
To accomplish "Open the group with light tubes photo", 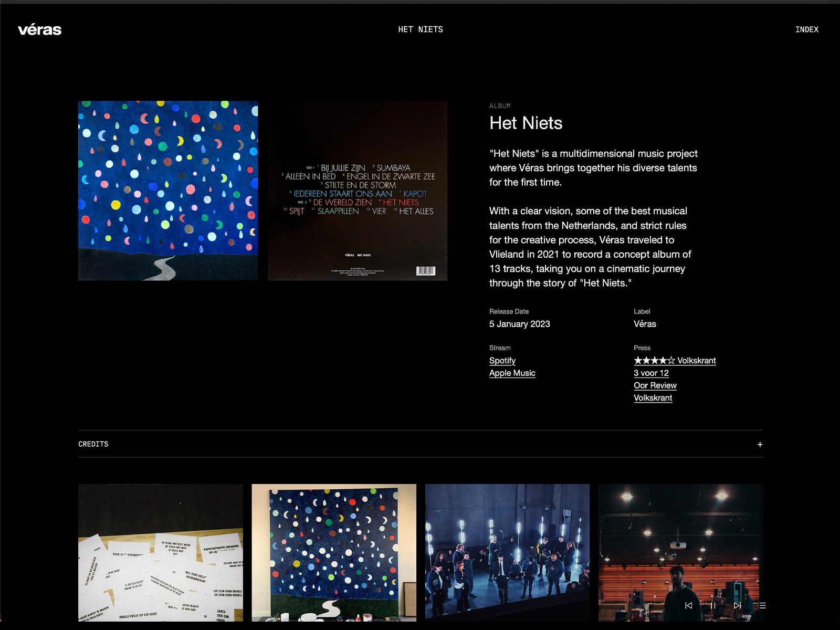I will coord(507,553).
